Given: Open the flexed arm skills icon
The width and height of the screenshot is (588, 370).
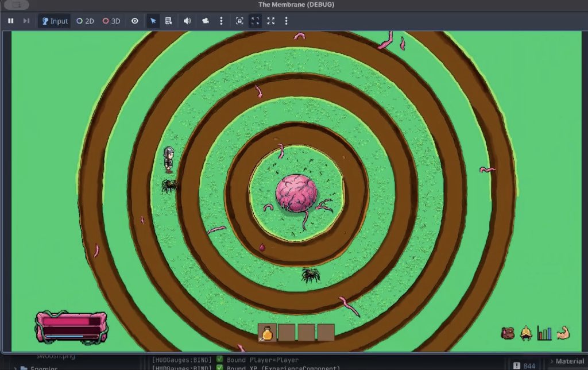Looking at the screenshot, I should 563,333.
